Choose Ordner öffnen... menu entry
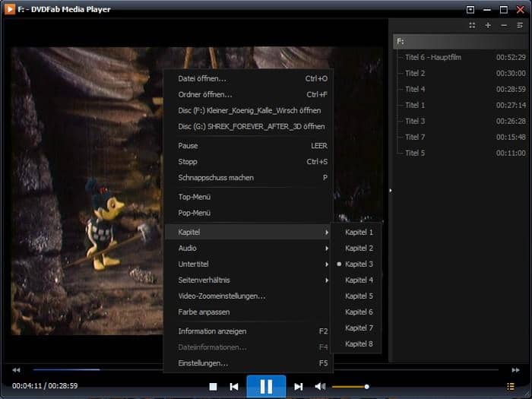This screenshot has height=399, width=532. pyautogui.click(x=248, y=95)
